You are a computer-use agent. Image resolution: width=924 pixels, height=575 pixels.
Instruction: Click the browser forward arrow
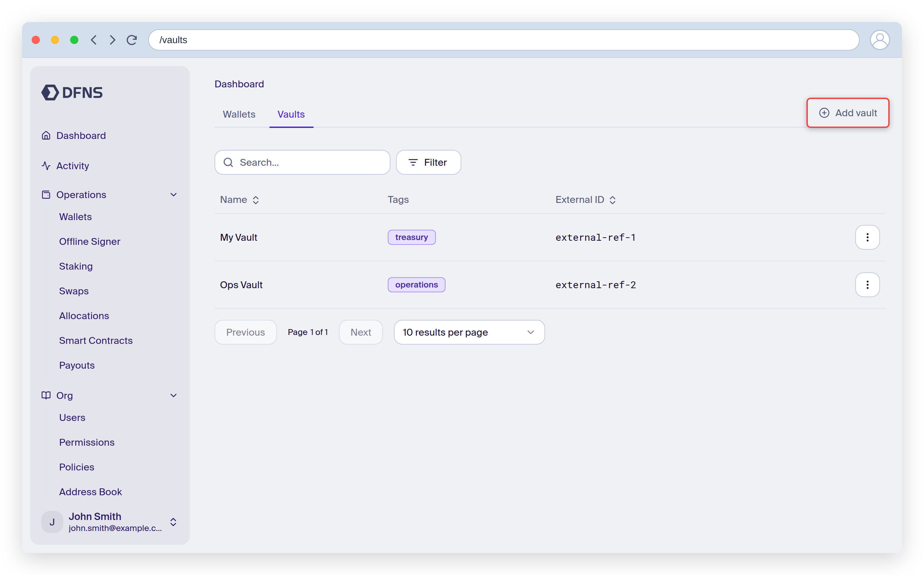(x=112, y=40)
